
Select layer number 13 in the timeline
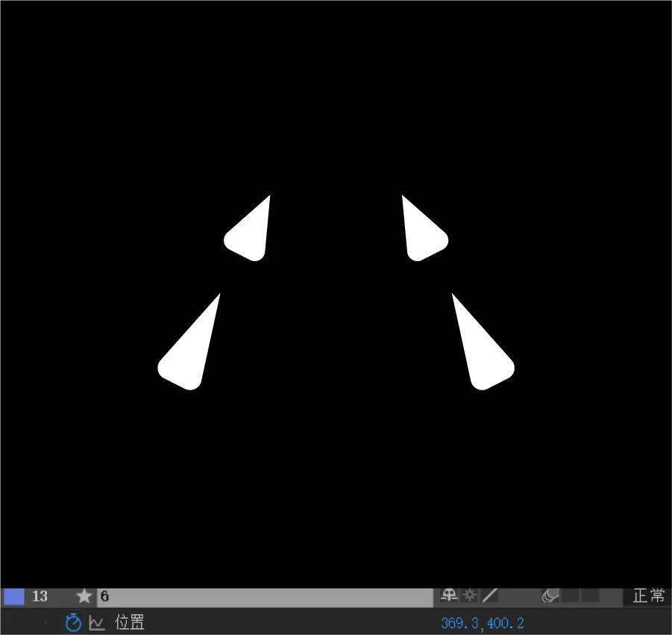coord(40,596)
